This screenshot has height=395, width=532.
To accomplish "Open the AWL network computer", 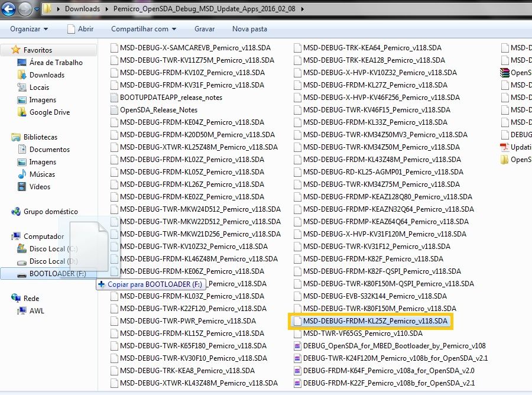I will (37, 311).
